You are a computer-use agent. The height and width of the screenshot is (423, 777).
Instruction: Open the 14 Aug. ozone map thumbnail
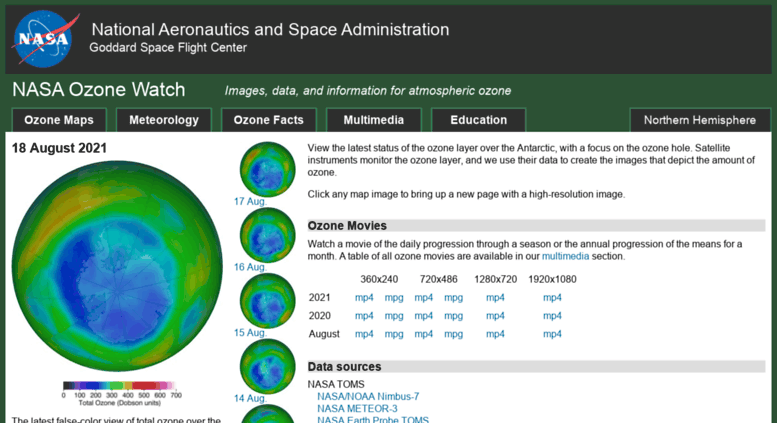pyautogui.click(x=268, y=367)
